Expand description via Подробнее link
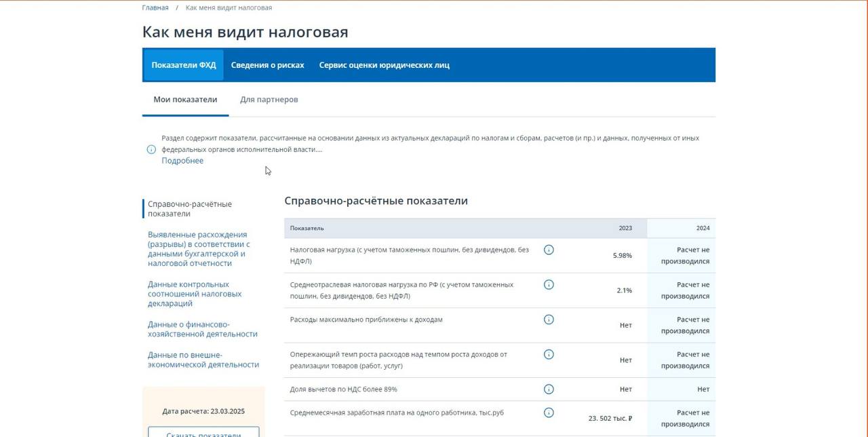Image resolution: width=868 pixels, height=437 pixels. 182,161
